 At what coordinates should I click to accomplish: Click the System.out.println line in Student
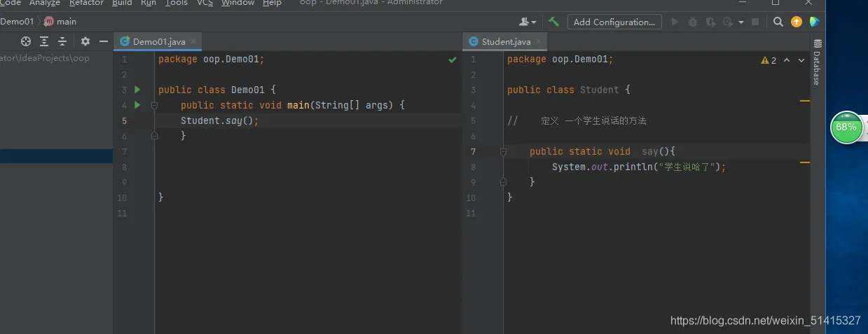pos(639,167)
